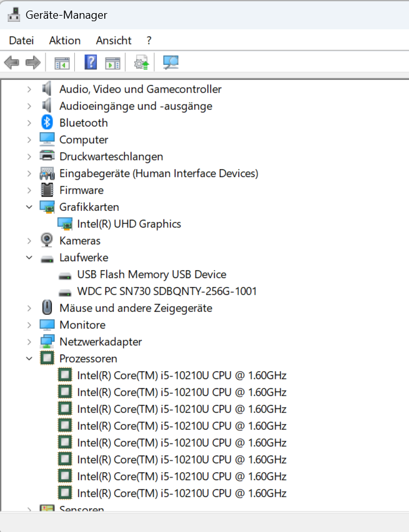Click the Bluetooth logo icon
This screenshot has height=532, width=409.
[x=47, y=122]
